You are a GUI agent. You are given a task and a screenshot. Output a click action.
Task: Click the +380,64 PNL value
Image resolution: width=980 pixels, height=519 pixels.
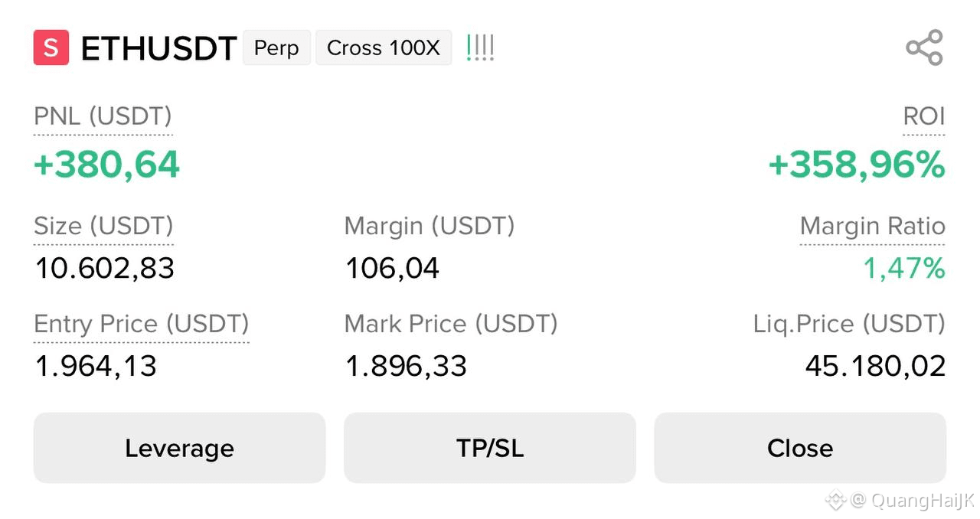(x=106, y=165)
